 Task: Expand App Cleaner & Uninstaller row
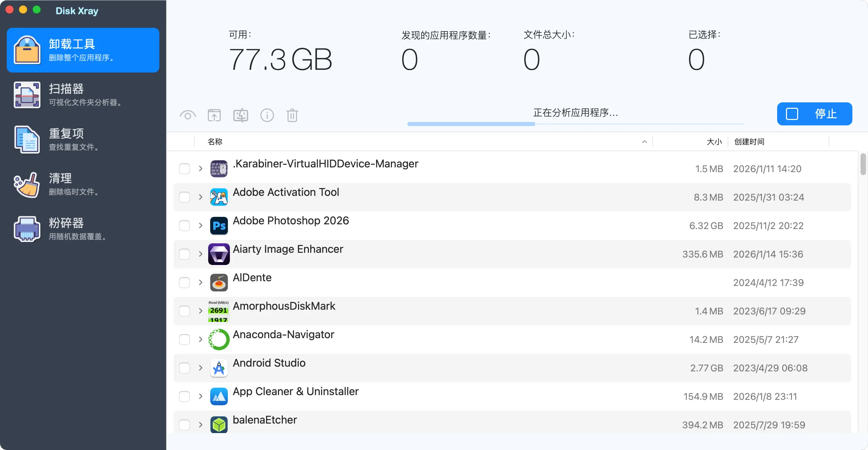200,396
